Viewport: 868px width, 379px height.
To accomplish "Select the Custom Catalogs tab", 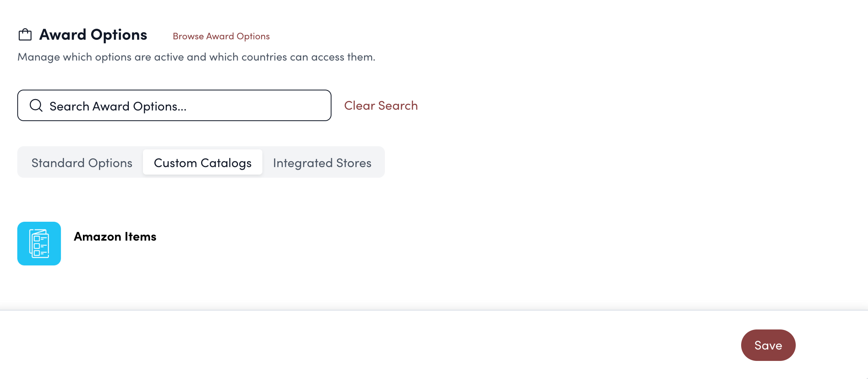I will pos(203,163).
